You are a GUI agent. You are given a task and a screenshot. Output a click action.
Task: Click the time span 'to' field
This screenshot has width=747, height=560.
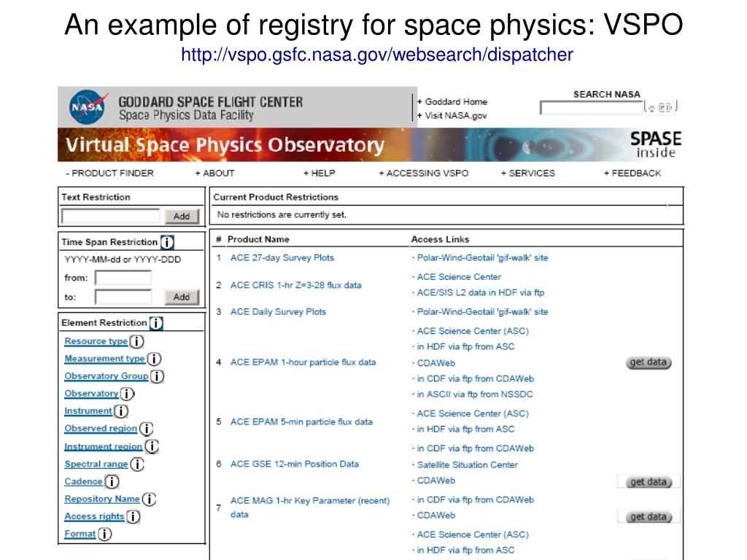(123, 297)
